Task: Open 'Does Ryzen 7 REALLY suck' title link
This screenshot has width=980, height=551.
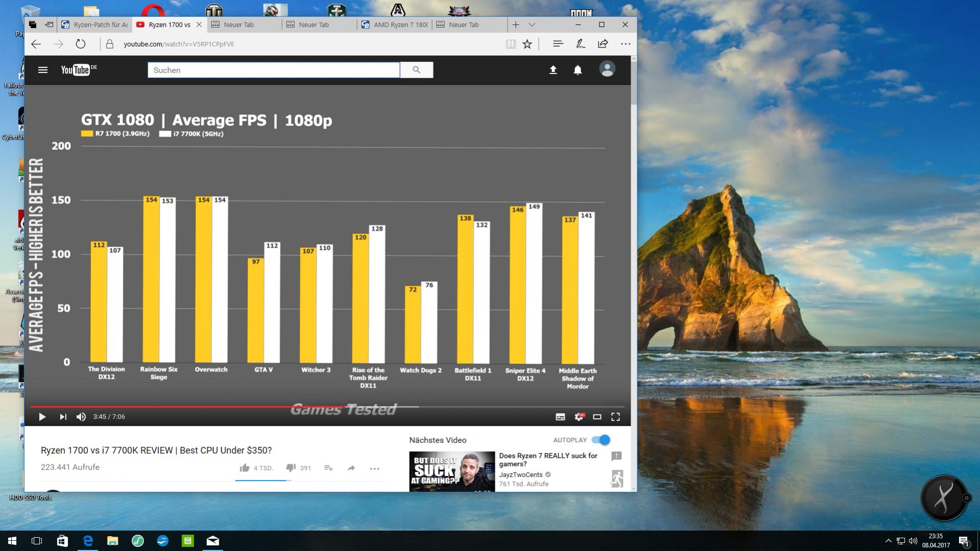Action: click(548, 460)
